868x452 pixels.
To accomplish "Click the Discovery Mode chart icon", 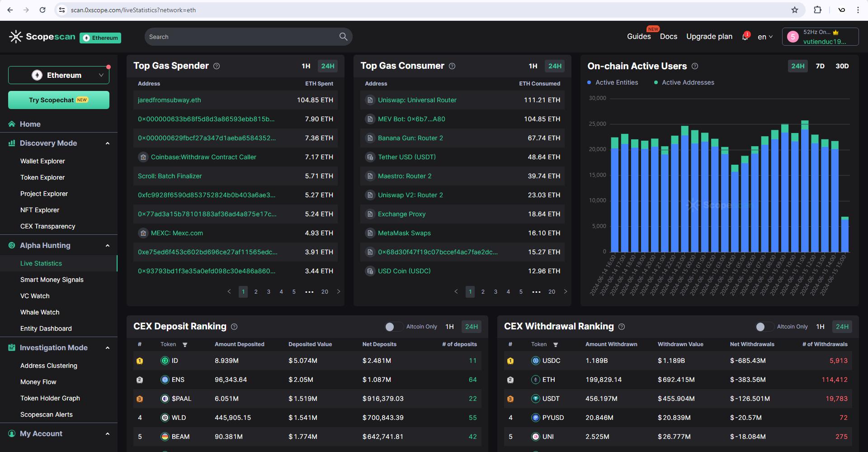I will (x=12, y=143).
